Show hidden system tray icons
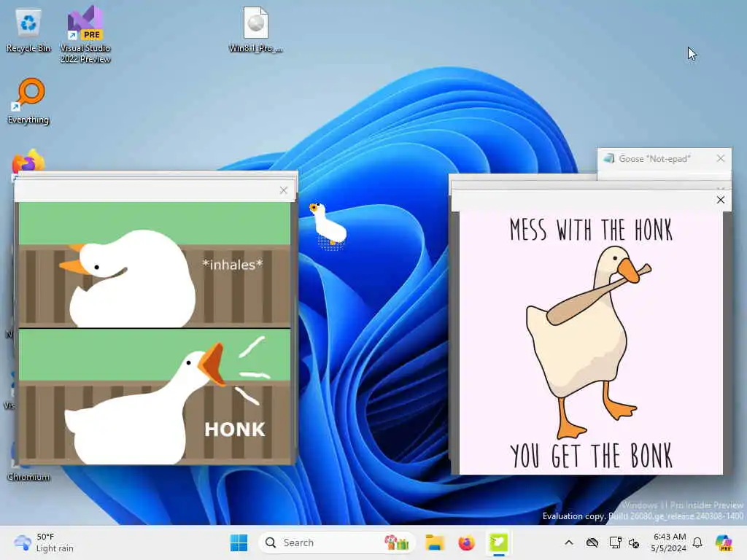The height and width of the screenshot is (560, 747). [x=569, y=542]
